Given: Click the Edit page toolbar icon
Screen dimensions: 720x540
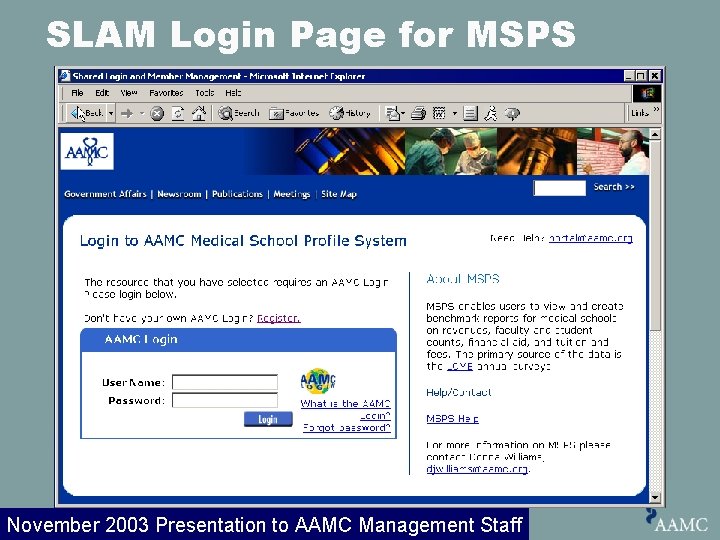Looking at the screenshot, I should [x=439, y=113].
